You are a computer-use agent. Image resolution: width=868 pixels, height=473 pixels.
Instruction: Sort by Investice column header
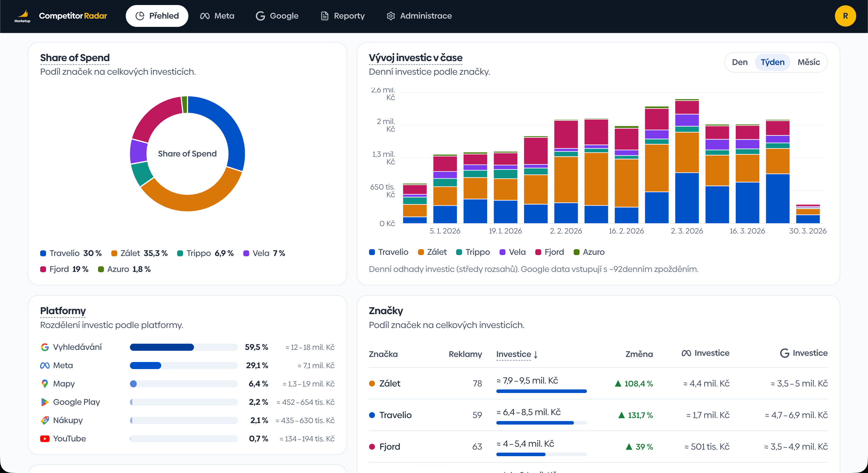513,354
